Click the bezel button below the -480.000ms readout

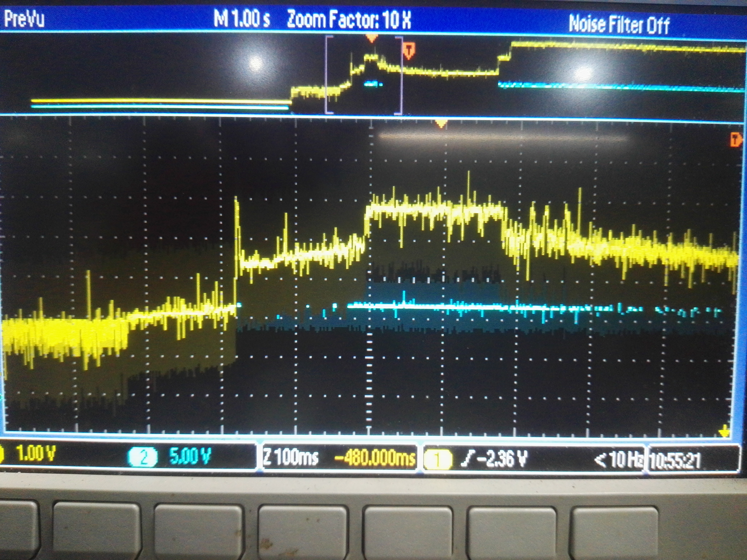pos(408,533)
